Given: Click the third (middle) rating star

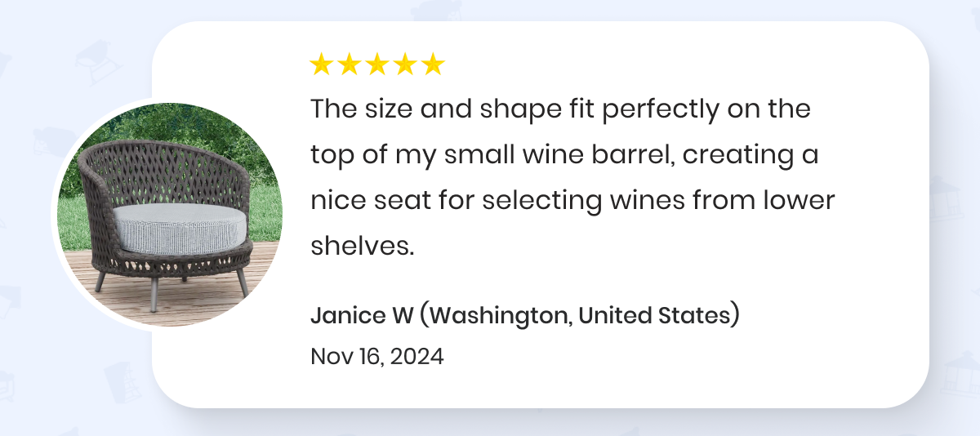Looking at the screenshot, I should point(377,65).
